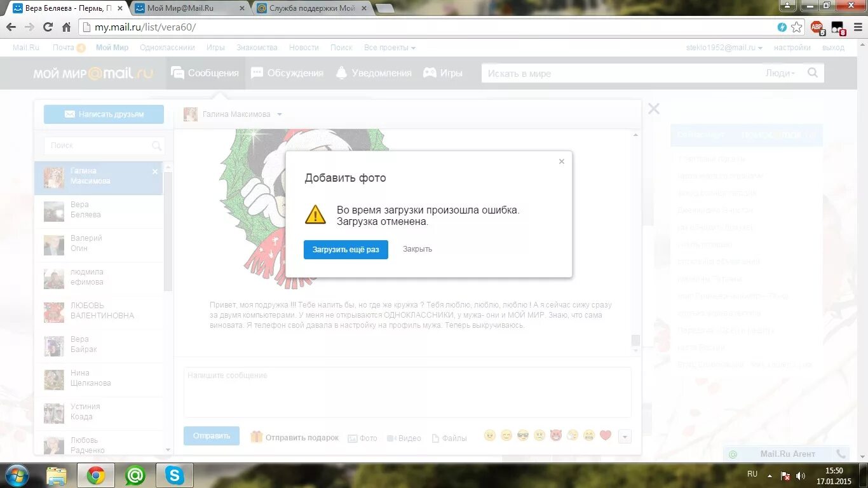The image size is (868, 488).
Task: Switch to Мой Мир@Mail.Ru browser tab
Action: 189,8
